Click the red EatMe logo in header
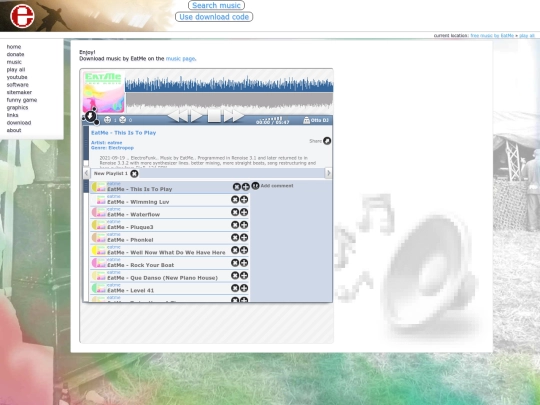 pyautogui.click(x=22, y=16)
